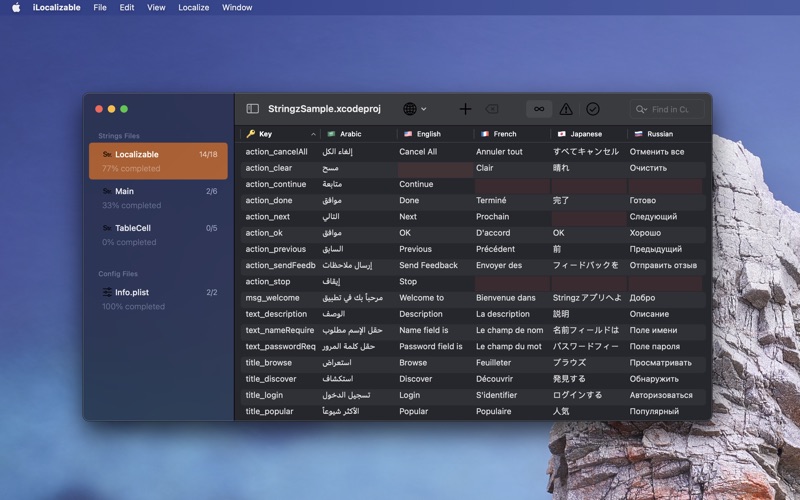Click the Arabic column flag header

click(x=331, y=134)
